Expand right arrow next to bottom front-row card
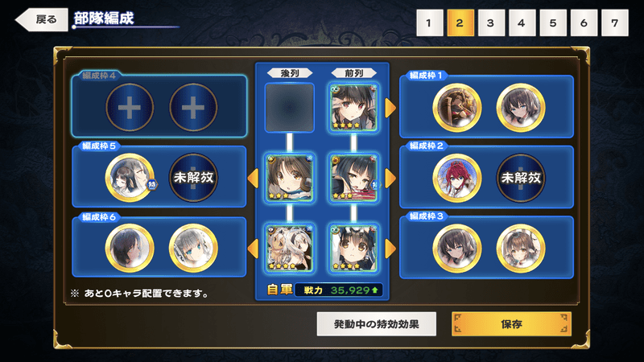This screenshot has height=362, width=644. (390, 249)
